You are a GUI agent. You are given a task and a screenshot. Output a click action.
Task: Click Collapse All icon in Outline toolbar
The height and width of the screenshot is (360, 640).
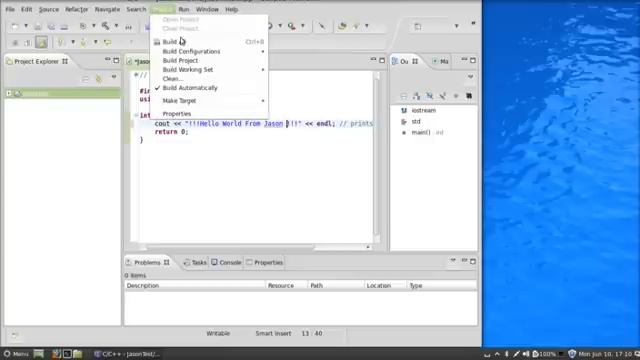(403, 96)
